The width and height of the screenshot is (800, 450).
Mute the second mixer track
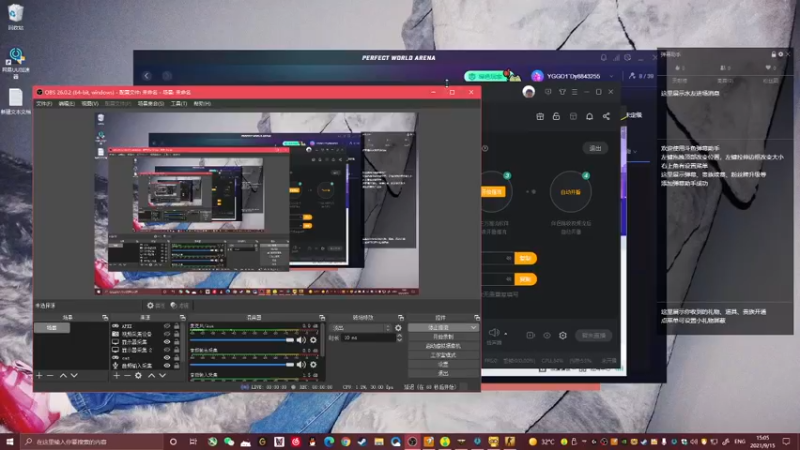[x=301, y=364]
